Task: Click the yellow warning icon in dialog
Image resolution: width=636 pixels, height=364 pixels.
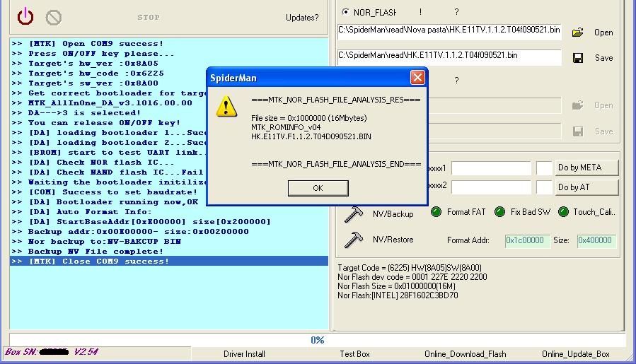Action: [226, 106]
